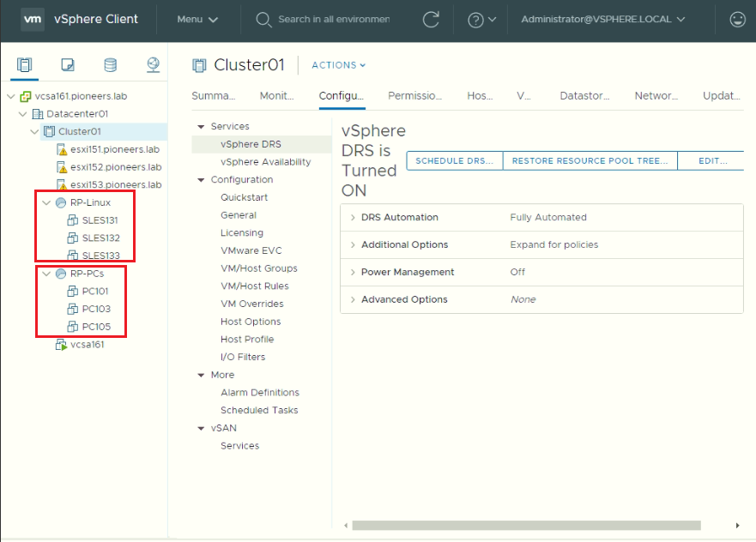Click the PC101 VM icon
This screenshot has width=756, height=542.
72,292
